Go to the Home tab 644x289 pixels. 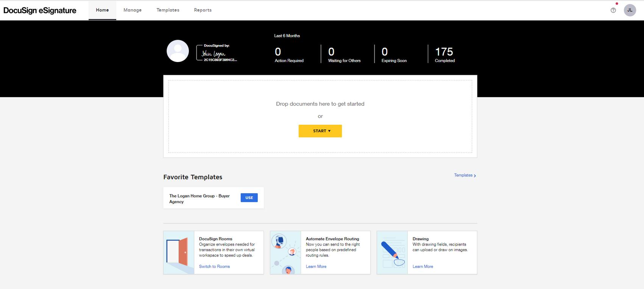[x=102, y=10]
